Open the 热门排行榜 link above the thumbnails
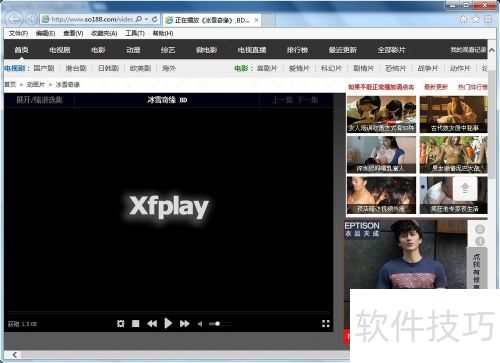 point(473,87)
